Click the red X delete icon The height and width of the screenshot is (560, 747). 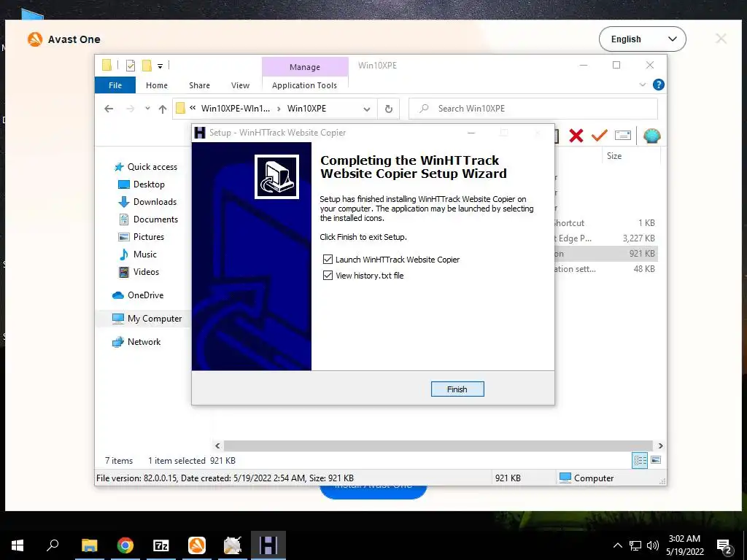(576, 136)
